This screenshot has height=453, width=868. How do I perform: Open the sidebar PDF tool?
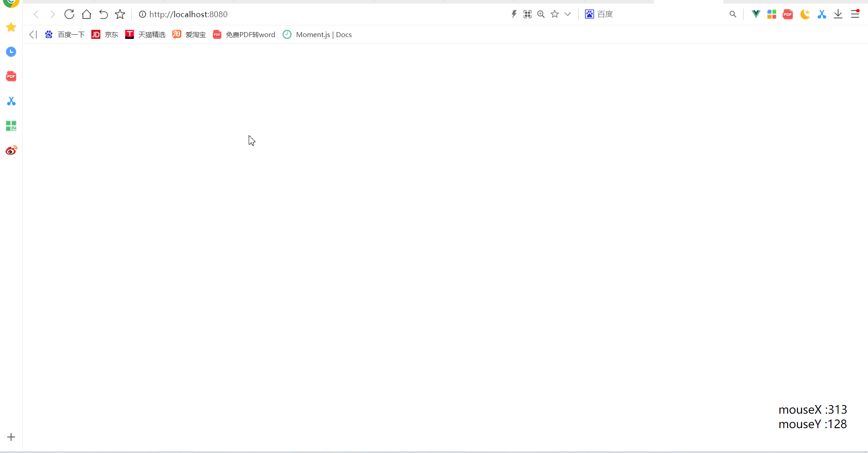[11, 76]
